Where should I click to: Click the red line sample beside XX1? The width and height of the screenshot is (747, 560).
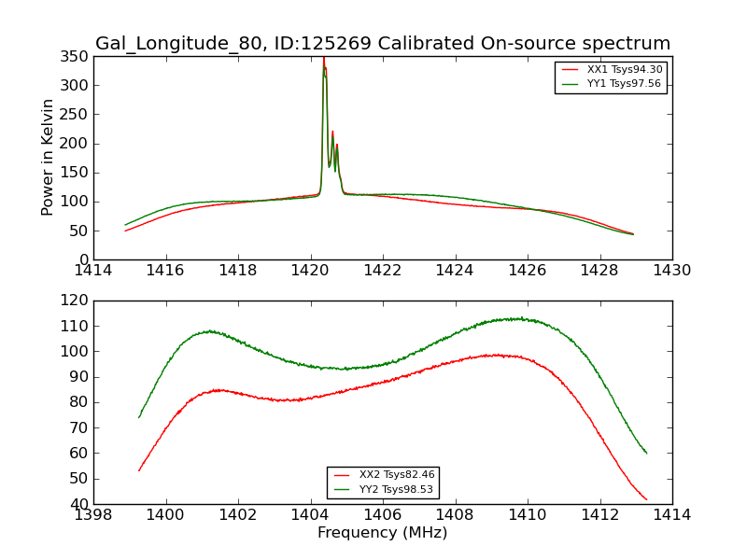click(570, 70)
